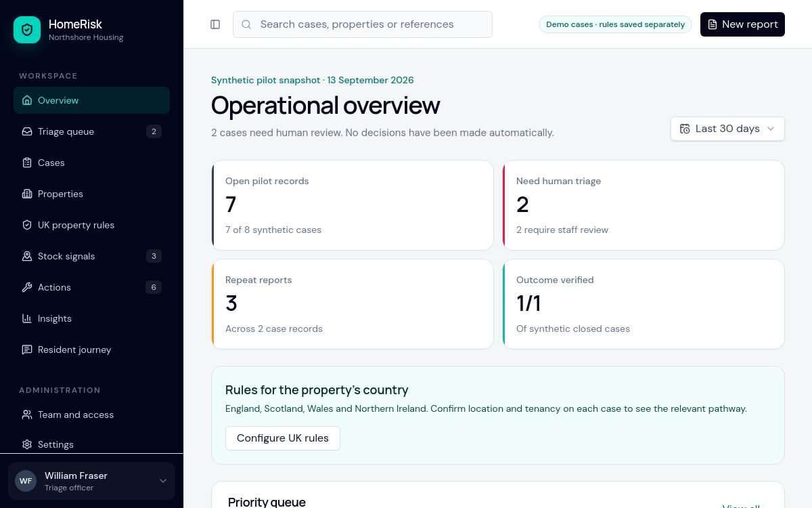Image resolution: width=812 pixels, height=508 pixels.
Task: Open the Cases section
Action: point(91,163)
